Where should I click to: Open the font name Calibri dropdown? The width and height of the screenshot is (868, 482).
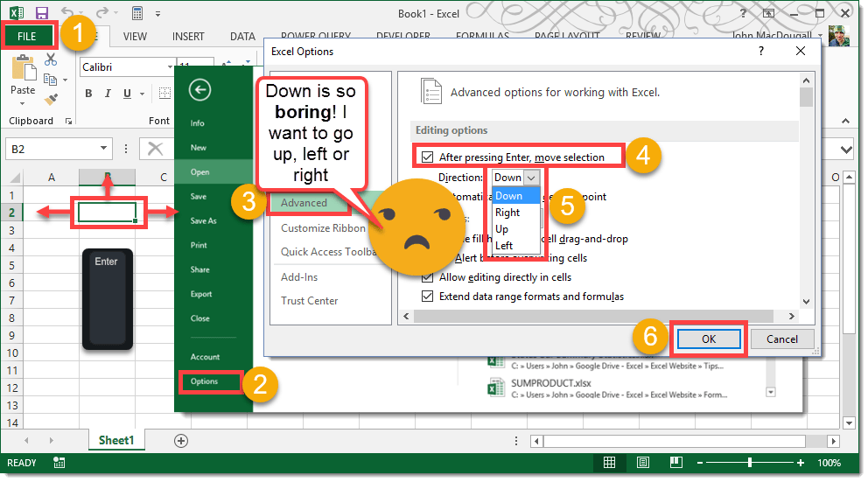click(170, 67)
